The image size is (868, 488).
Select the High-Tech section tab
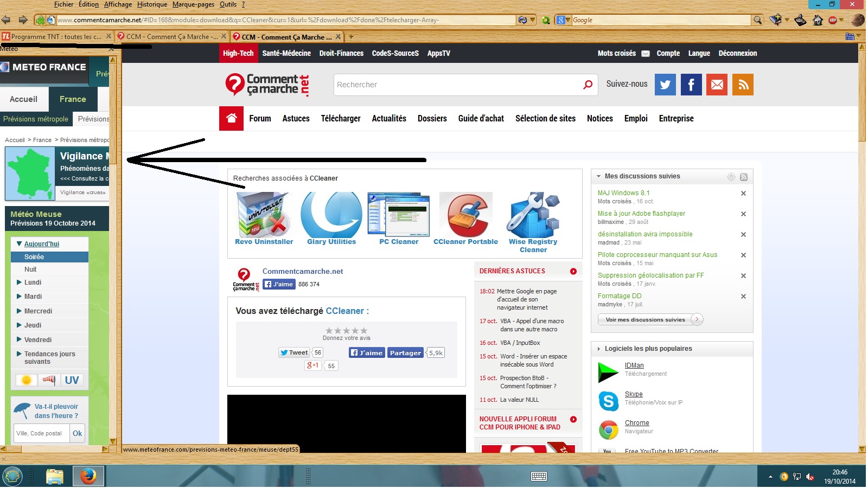coord(238,53)
